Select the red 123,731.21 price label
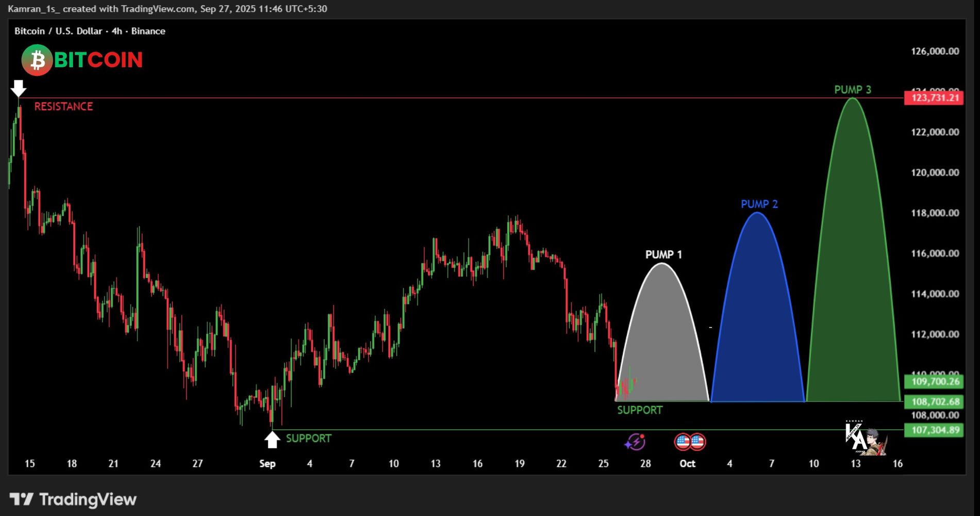 click(x=934, y=98)
